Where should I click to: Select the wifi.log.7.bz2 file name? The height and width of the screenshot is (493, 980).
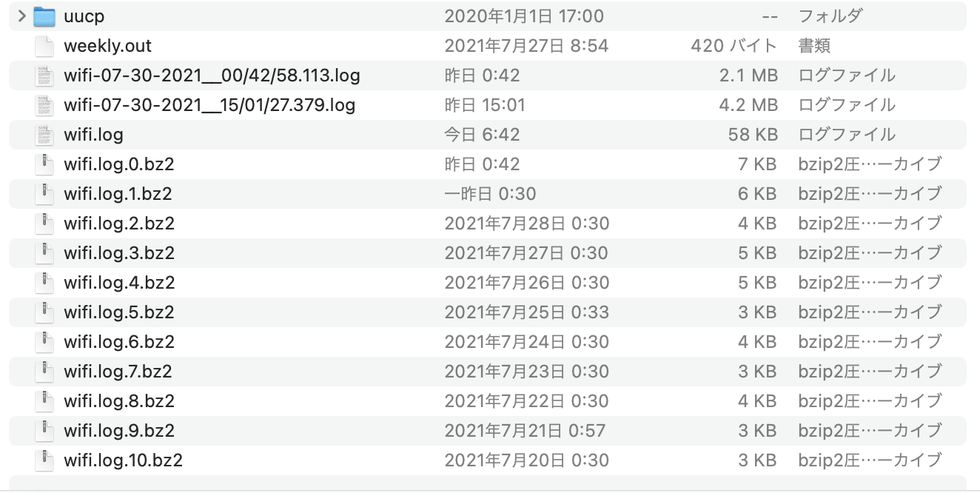click(x=118, y=372)
